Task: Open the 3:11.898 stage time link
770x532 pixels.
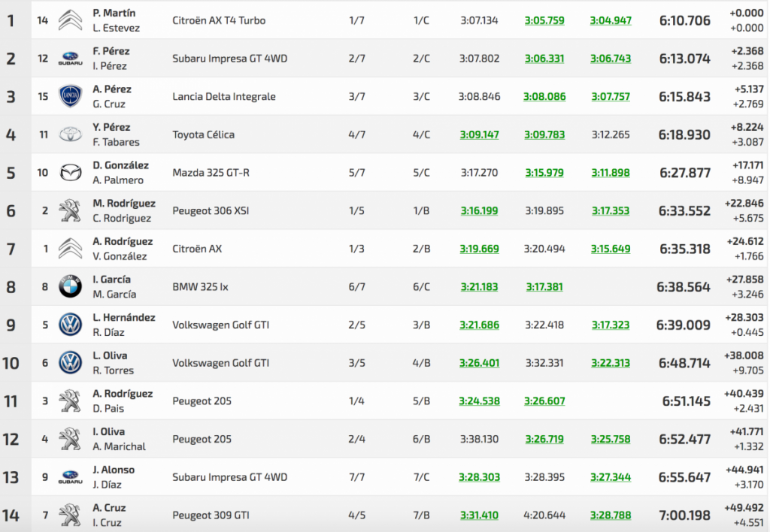Action: (610, 173)
